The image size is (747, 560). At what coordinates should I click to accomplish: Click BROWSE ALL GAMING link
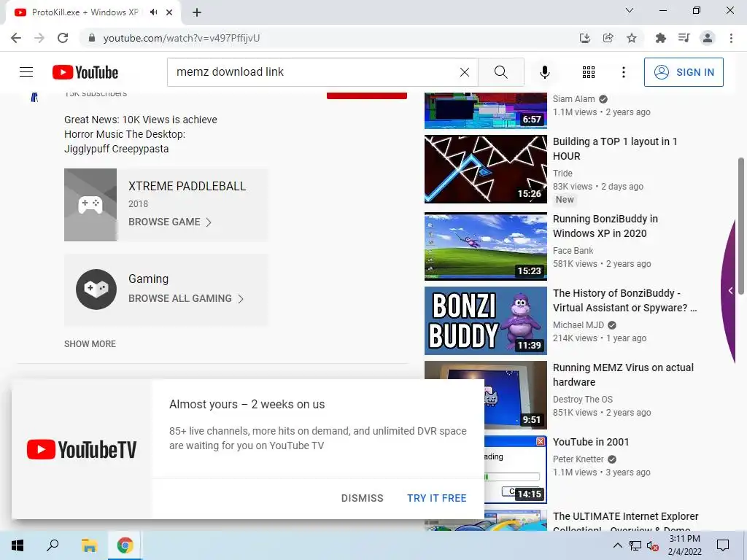[186, 298]
